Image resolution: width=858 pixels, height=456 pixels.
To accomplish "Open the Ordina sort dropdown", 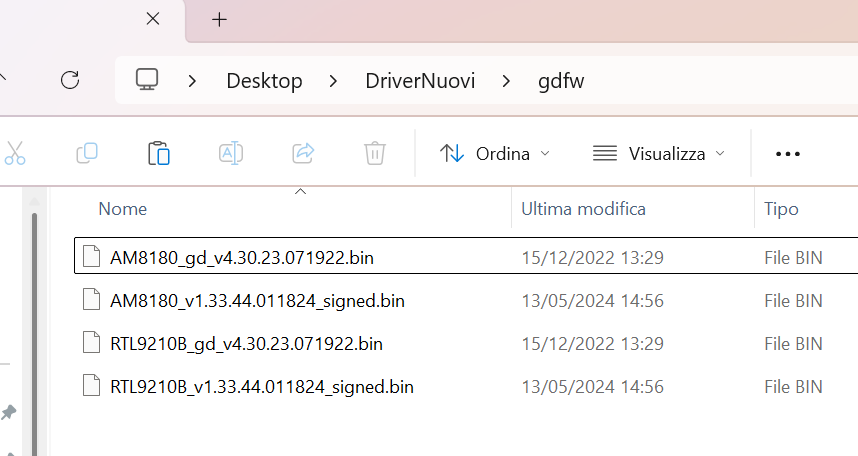I will pos(495,153).
